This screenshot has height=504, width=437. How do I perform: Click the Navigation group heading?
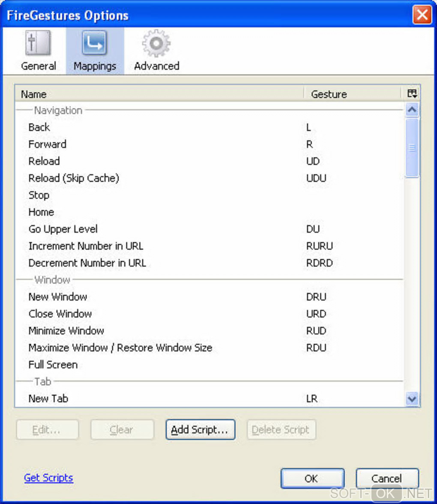[58, 110]
